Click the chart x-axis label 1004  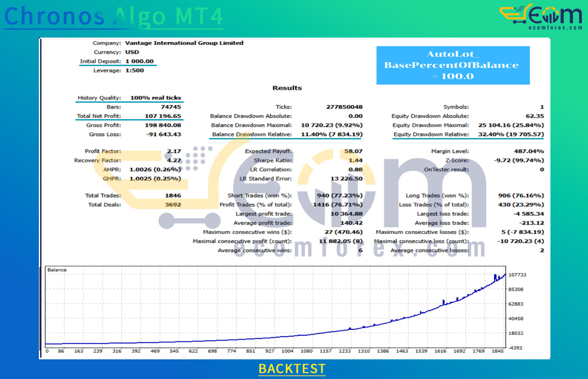[287, 351]
